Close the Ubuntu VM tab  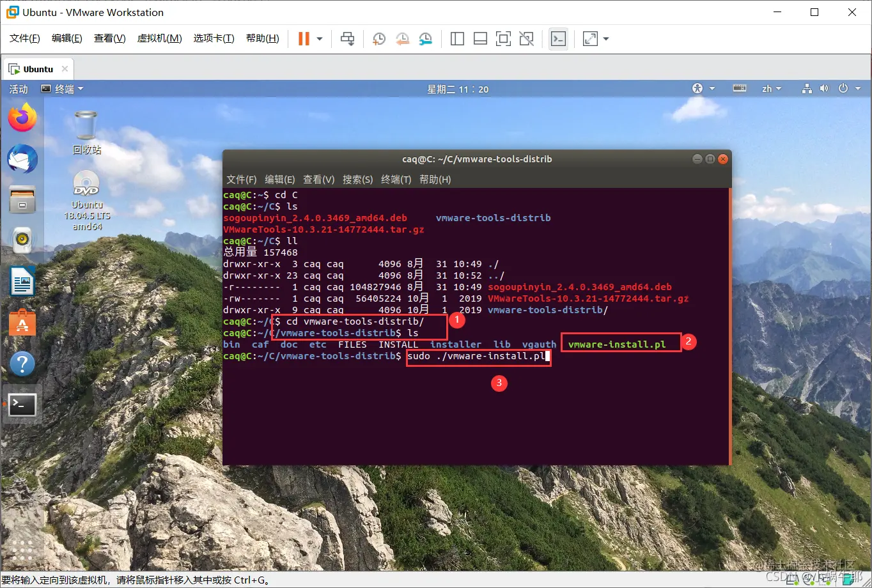coord(65,69)
